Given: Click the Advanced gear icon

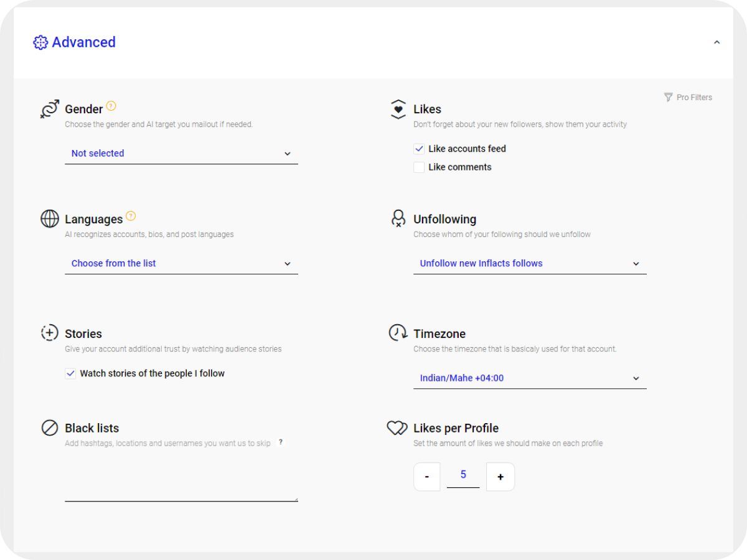Looking at the screenshot, I should pyautogui.click(x=40, y=42).
